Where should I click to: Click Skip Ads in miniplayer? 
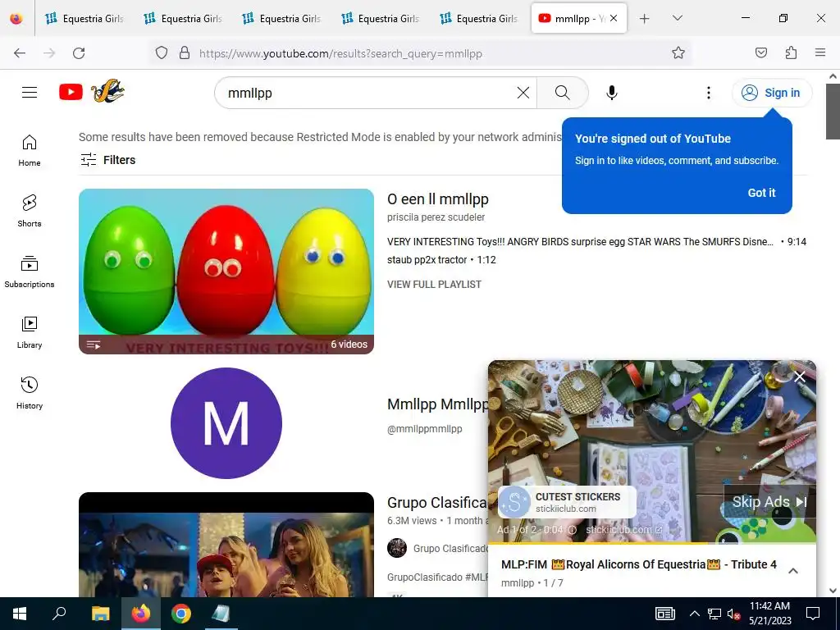pyautogui.click(x=769, y=502)
